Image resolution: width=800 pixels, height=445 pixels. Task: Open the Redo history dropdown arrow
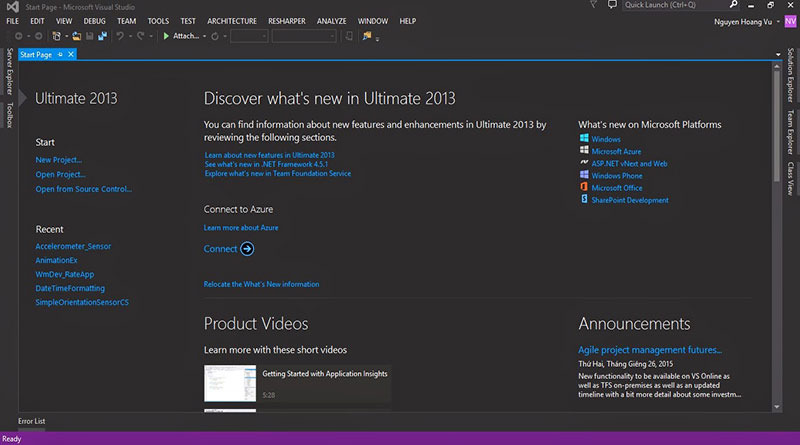tap(151, 37)
